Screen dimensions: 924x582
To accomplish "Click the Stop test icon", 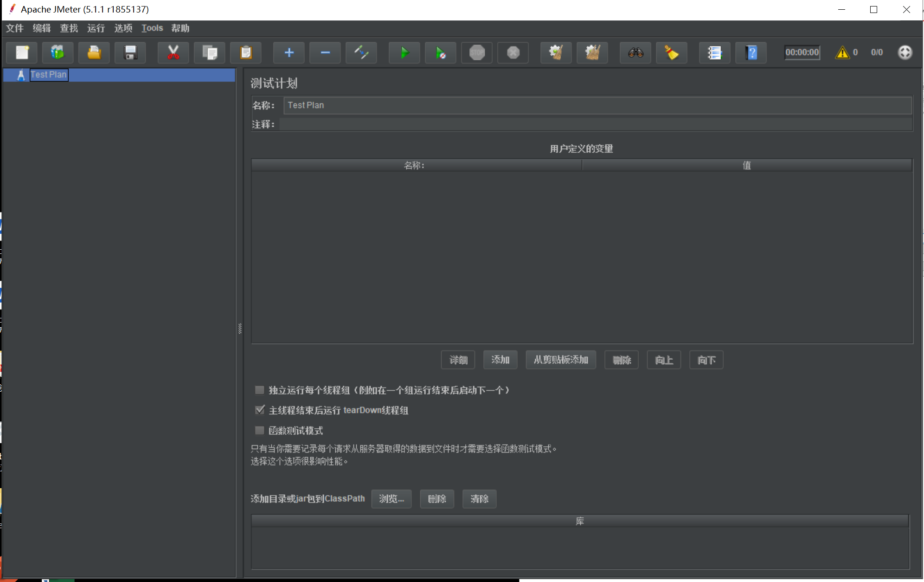I will click(x=477, y=52).
